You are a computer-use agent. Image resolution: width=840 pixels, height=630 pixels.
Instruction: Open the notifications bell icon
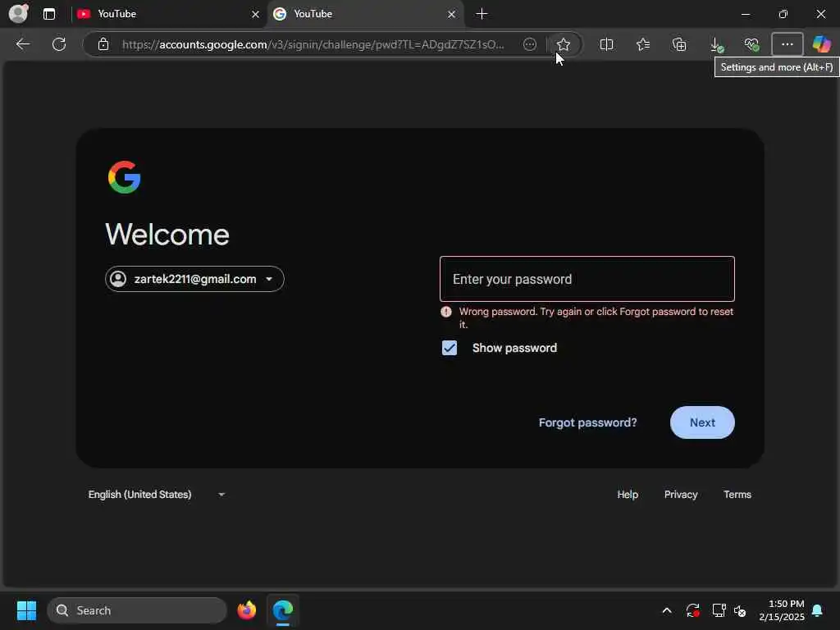pyautogui.click(x=817, y=610)
